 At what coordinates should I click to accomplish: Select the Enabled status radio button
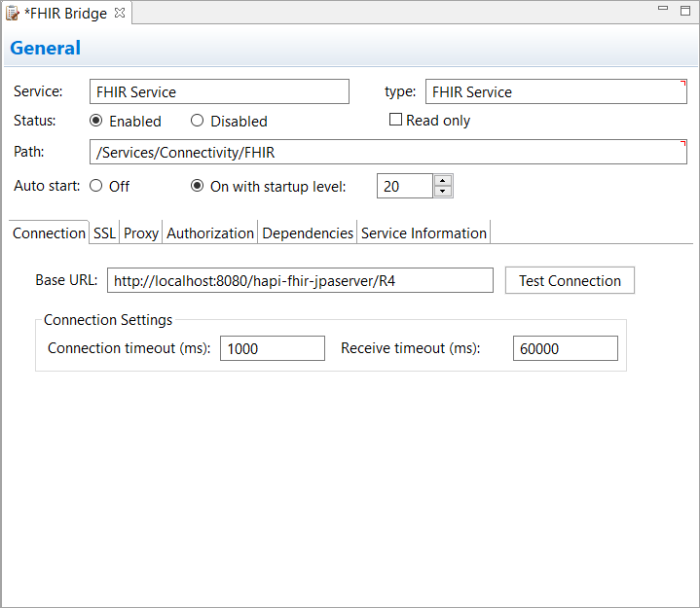click(96, 121)
